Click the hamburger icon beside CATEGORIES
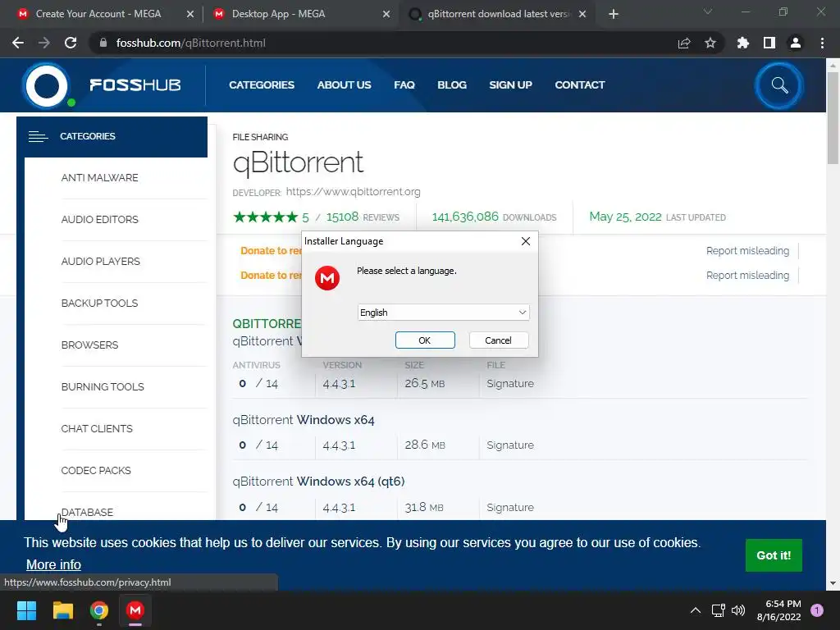The image size is (840, 630). tap(38, 137)
